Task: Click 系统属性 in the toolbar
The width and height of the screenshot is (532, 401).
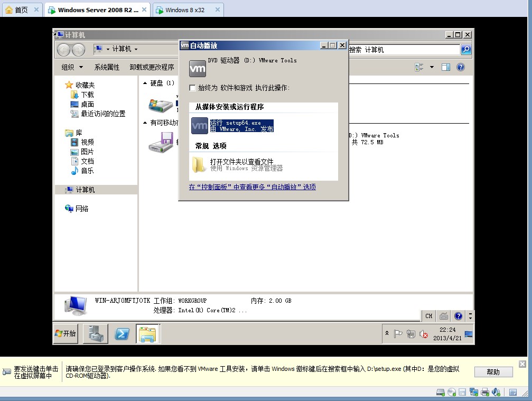Action: pyautogui.click(x=107, y=67)
